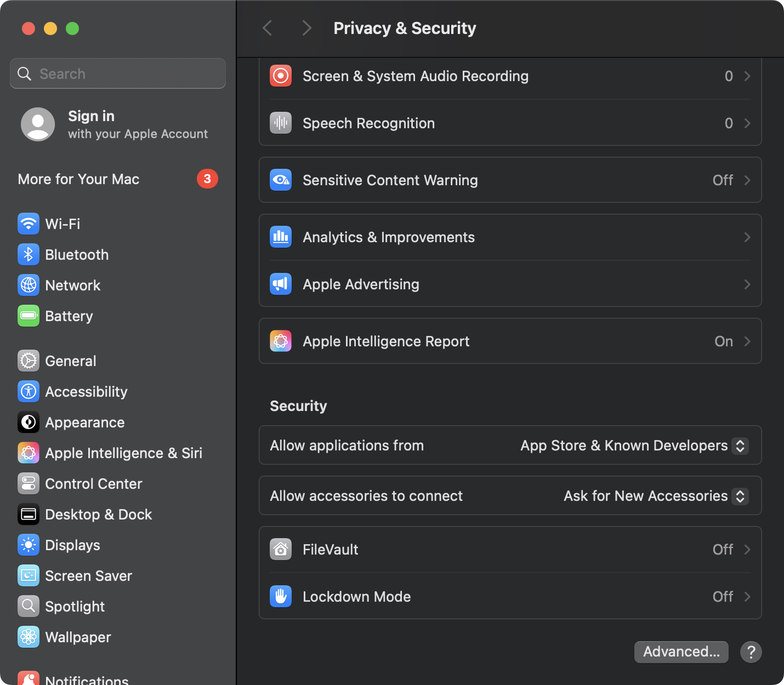This screenshot has width=784, height=685.
Task: Expand the Sensitive Content Warning chevron
Action: click(747, 180)
